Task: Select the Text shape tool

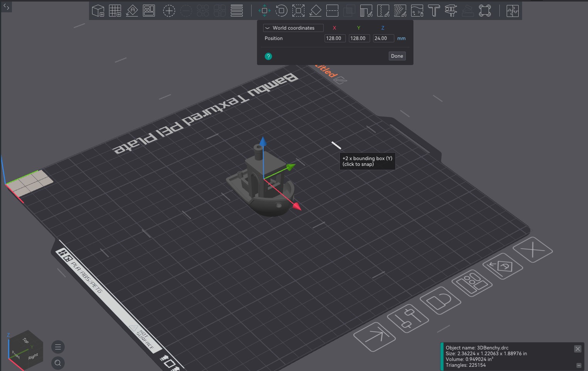Action: [434, 10]
